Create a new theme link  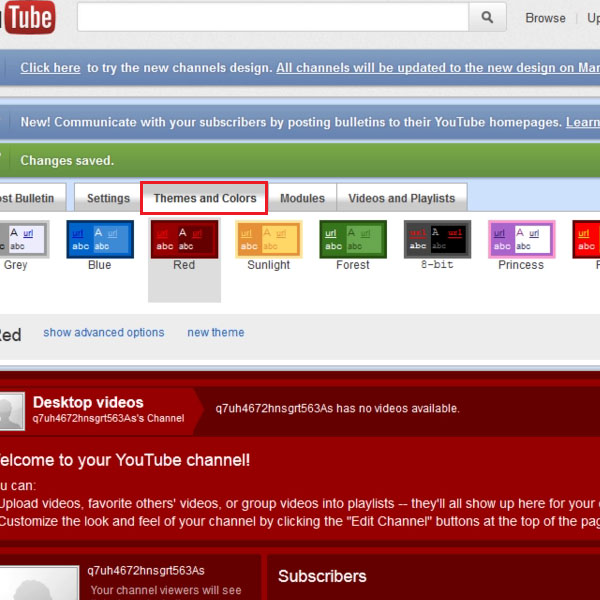click(x=215, y=332)
